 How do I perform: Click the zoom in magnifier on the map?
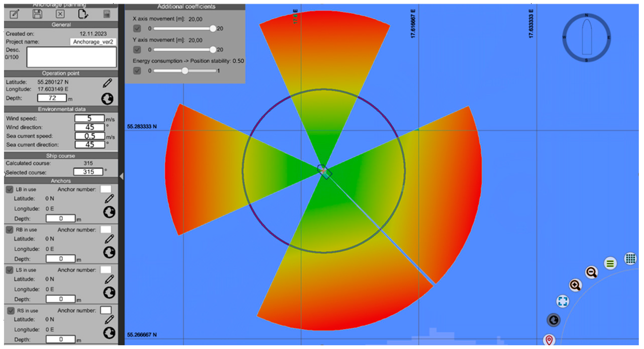point(575,285)
